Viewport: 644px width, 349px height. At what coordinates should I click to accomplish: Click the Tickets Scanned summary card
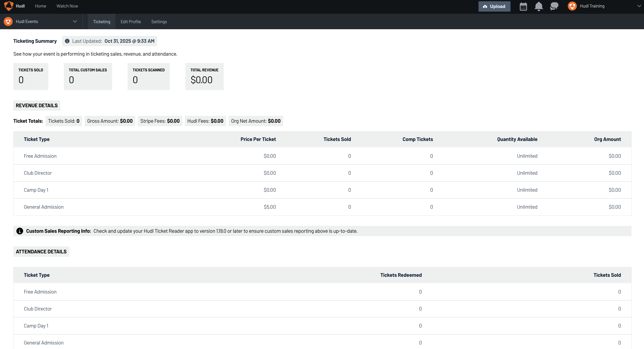coord(149,76)
